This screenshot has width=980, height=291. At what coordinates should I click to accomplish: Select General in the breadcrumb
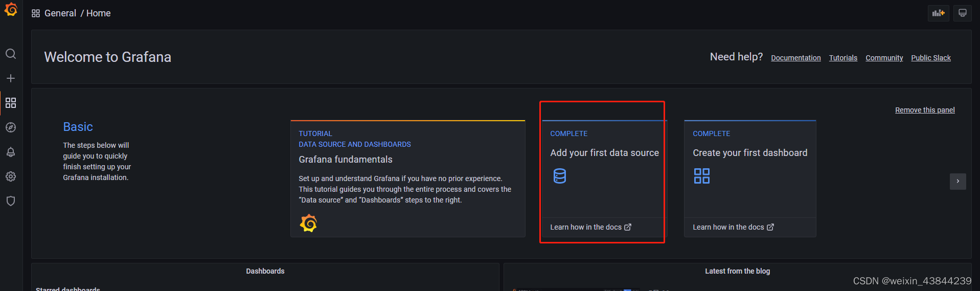[x=60, y=13]
